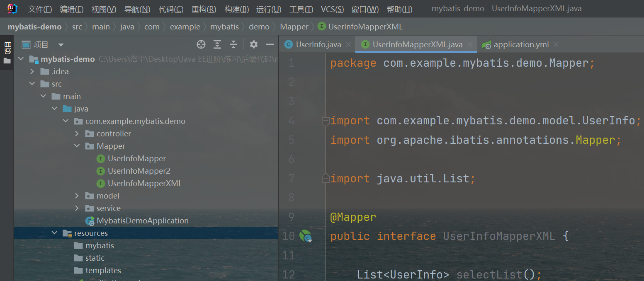The height and width of the screenshot is (281, 644).
Task: Open the 运行(U) menu
Action: (x=269, y=9)
